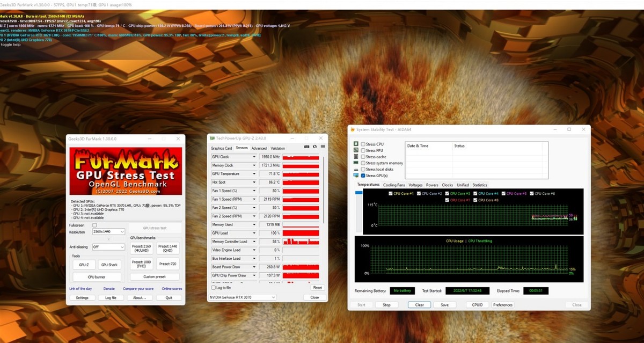Expand the Hot Spot sensor dropdown
This screenshot has height=343, width=644.
[254, 183]
